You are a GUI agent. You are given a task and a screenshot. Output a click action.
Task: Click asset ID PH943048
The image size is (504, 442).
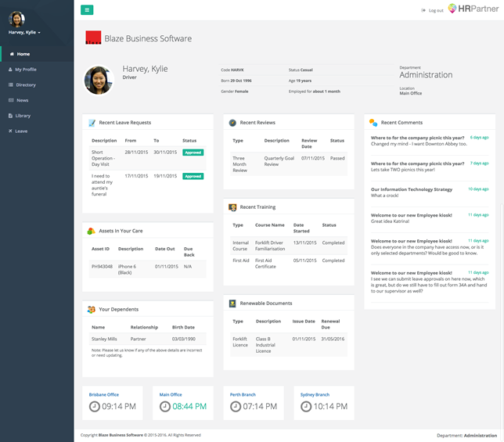tap(103, 267)
